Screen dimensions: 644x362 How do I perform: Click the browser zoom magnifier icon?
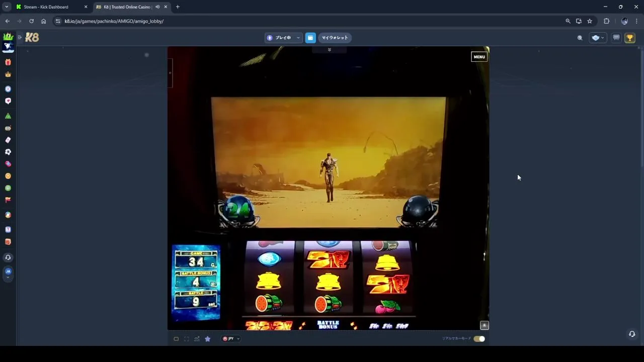click(568, 21)
